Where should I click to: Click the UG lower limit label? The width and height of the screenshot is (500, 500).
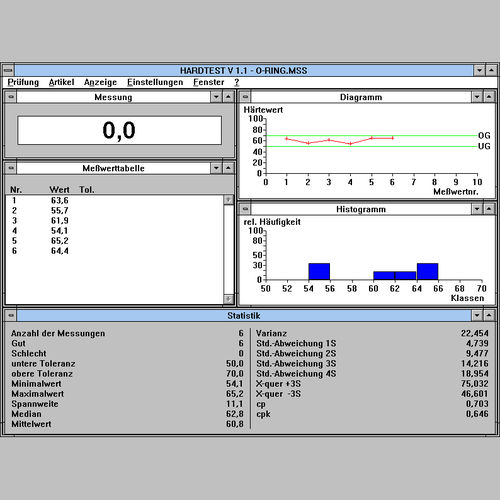pyautogui.click(x=484, y=146)
